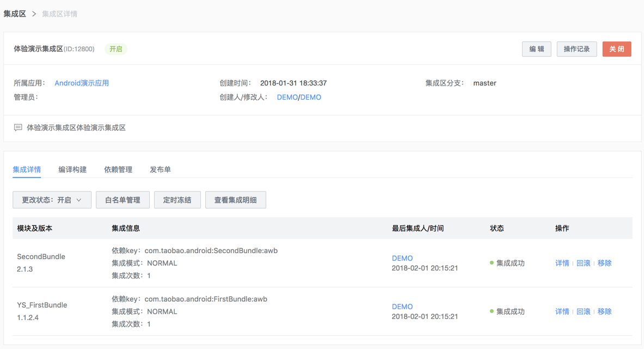Open 操作记录 history
Viewport: 644px width, 349px height.
point(576,49)
